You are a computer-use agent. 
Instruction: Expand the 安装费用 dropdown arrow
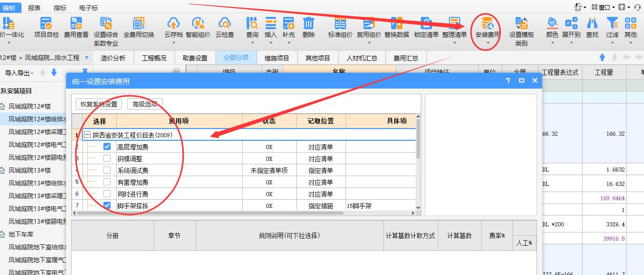[x=487, y=43]
